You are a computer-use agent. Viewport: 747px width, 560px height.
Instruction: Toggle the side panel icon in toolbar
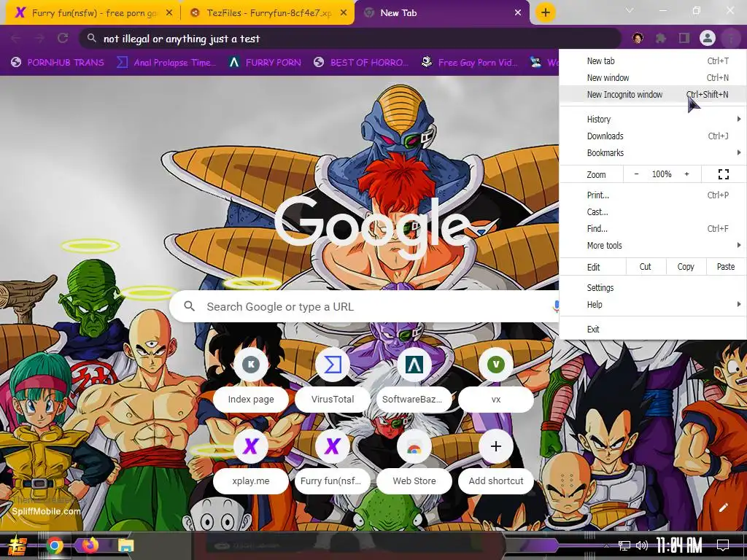(x=684, y=38)
